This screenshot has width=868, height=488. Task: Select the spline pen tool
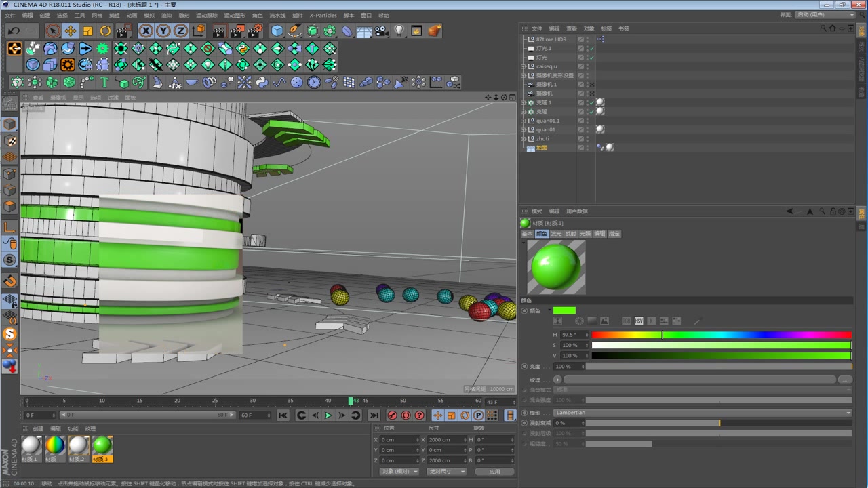(x=294, y=30)
